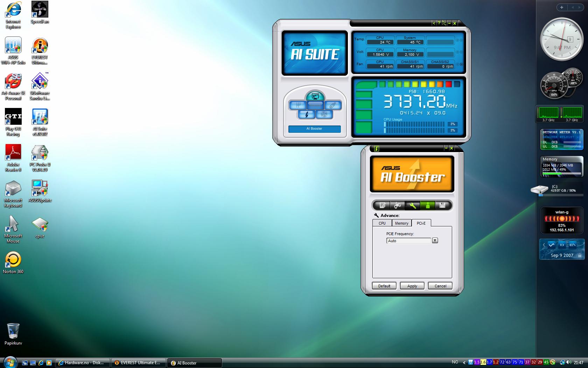
Task: Click the Cancel button in AI Booster
Action: [x=440, y=286]
